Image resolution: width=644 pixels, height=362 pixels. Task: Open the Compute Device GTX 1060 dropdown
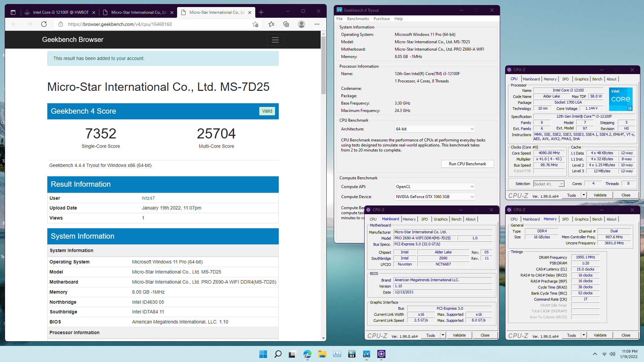435,197
